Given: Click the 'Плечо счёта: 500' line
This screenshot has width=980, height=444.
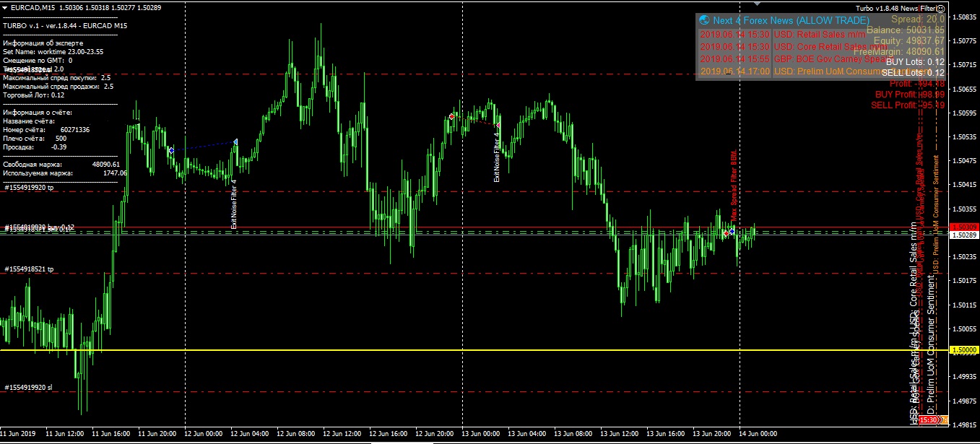Looking at the screenshot, I should (35, 139).
